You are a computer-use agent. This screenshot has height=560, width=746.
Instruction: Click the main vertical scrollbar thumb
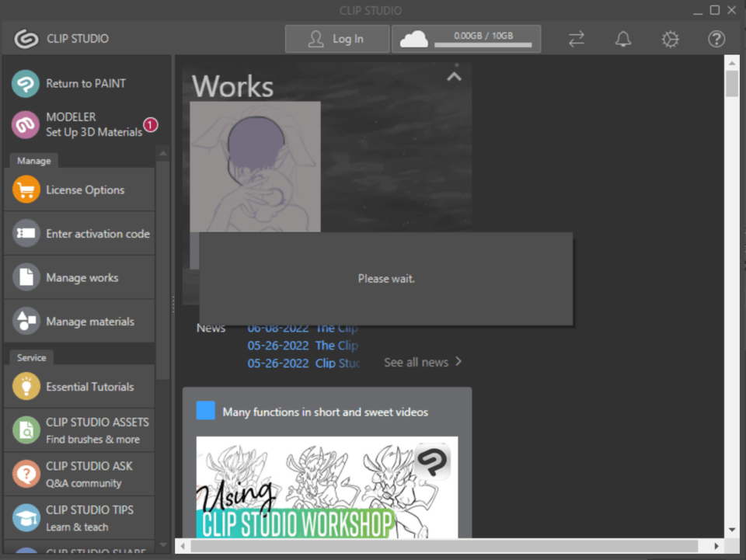pos(732,84)
